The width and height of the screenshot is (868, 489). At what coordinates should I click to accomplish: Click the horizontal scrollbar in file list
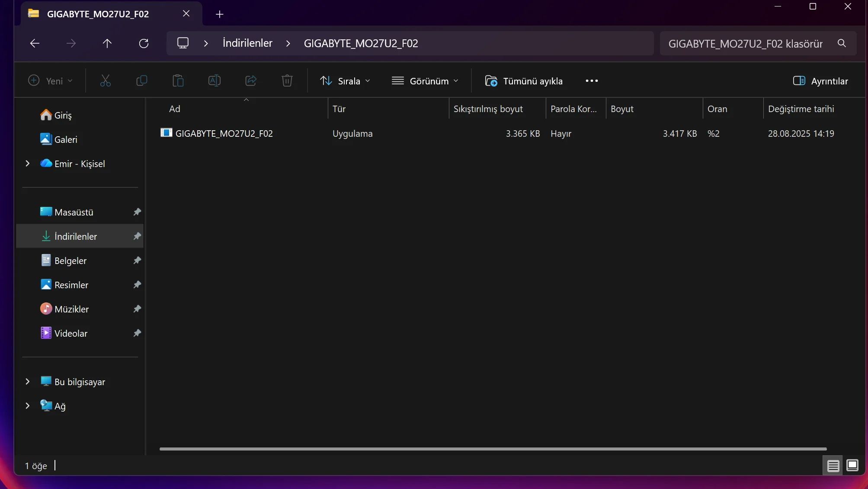[x=493, y=449]
